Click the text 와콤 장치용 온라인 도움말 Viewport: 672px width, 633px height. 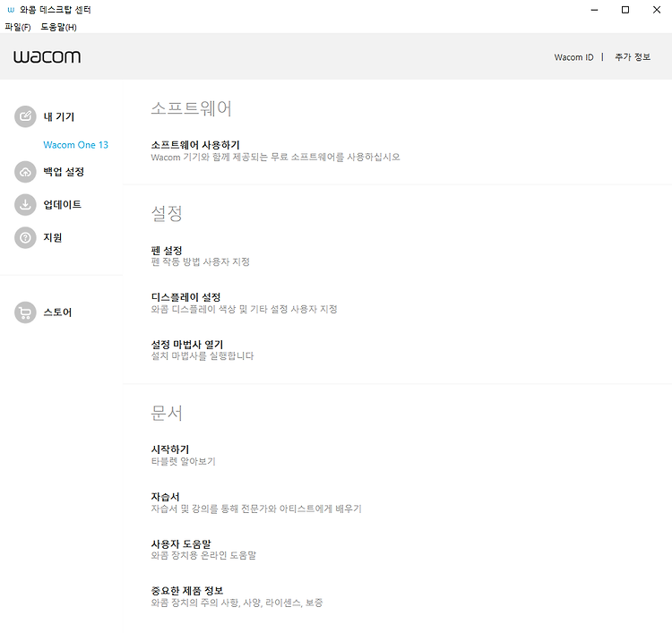click(203, 555)
